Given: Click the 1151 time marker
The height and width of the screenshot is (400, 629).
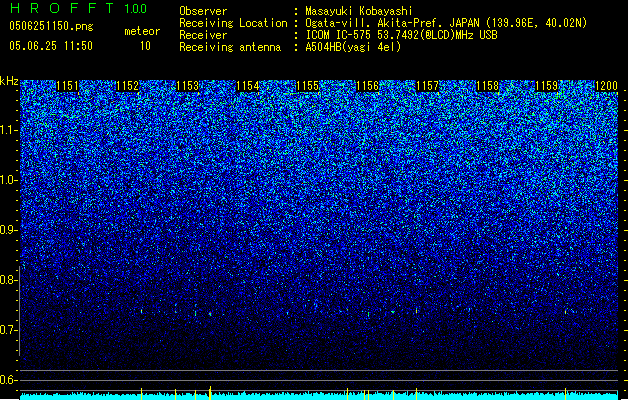Looking at the screenshot, I should pyautogui.click(x=67, y=86).
